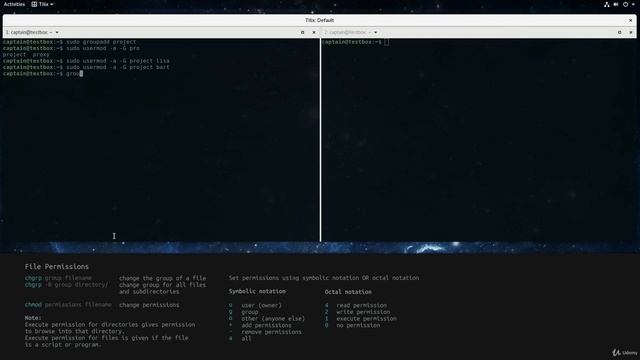Click the 'Octal notation' heading

point(348,292)
